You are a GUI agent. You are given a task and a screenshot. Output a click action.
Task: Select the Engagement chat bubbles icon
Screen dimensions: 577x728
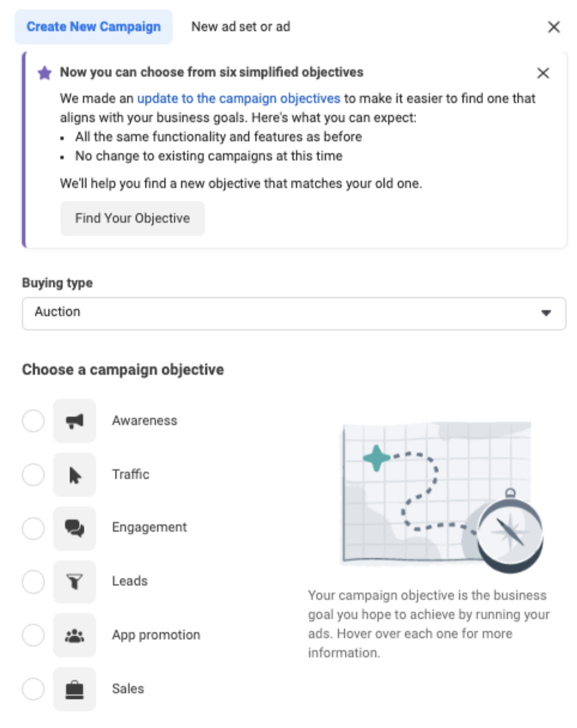(74, 528)
